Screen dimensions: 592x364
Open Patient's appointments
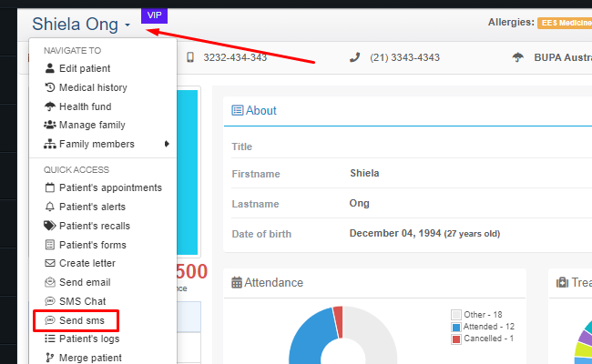click(110, 187)
